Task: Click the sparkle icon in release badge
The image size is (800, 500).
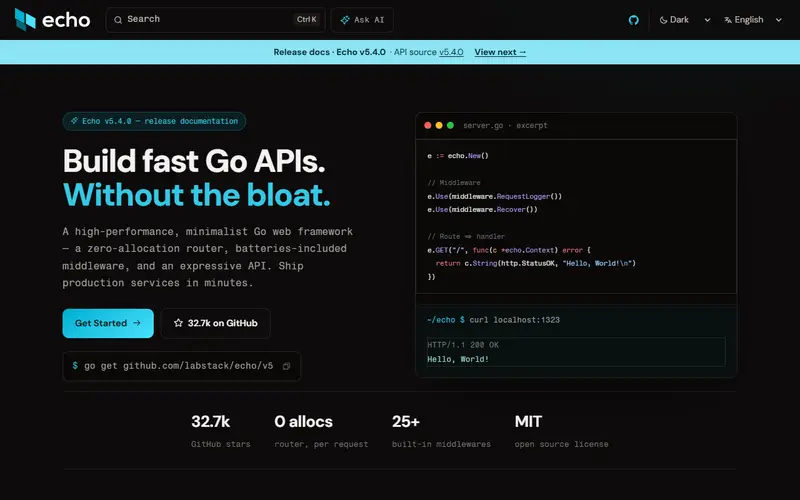Action: (x=74, y=121)
